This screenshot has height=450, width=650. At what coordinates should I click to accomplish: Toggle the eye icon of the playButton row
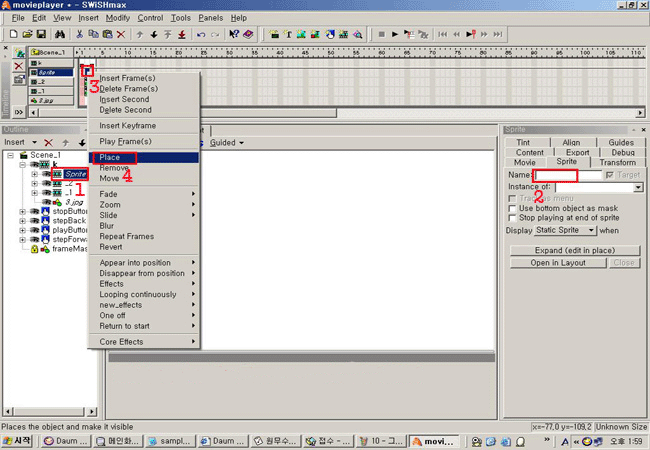pos(34,230)
